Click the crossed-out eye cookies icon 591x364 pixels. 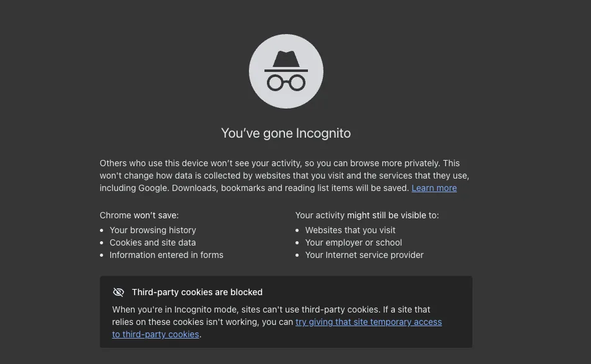coord(118,292)
